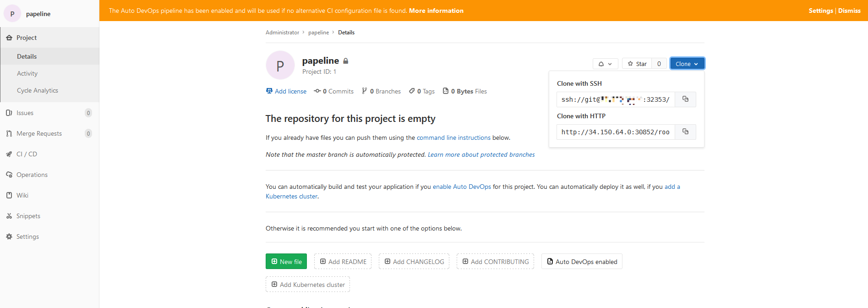
Task: Click Add CONTRIBUTING button
Action: point(495,261)
